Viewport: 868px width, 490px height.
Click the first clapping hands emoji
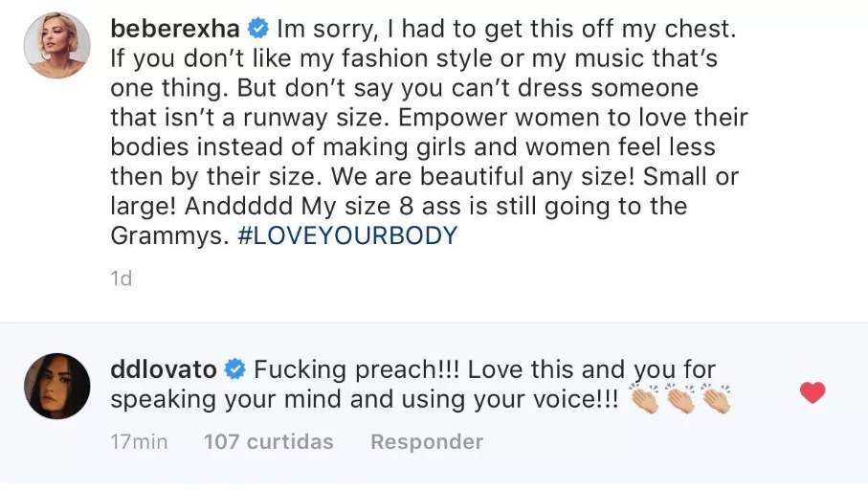coord(645,399)
